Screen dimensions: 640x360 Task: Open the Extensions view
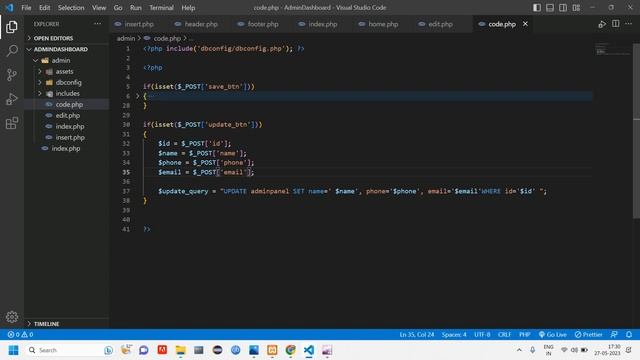point(12,123)
